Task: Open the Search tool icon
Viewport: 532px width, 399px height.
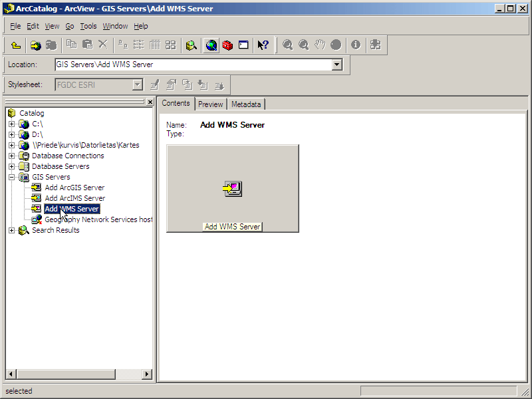Action: tap(192, 45)
